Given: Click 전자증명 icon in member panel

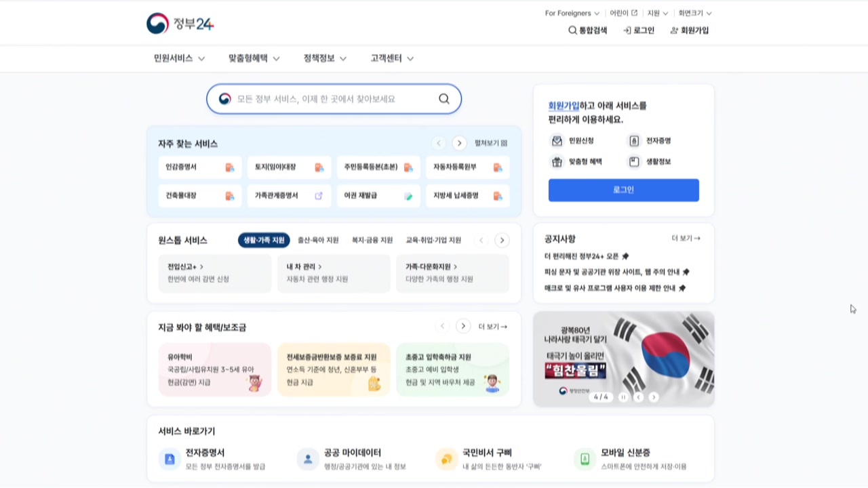Looking at the screenshot, I should [x=634, y=141].
